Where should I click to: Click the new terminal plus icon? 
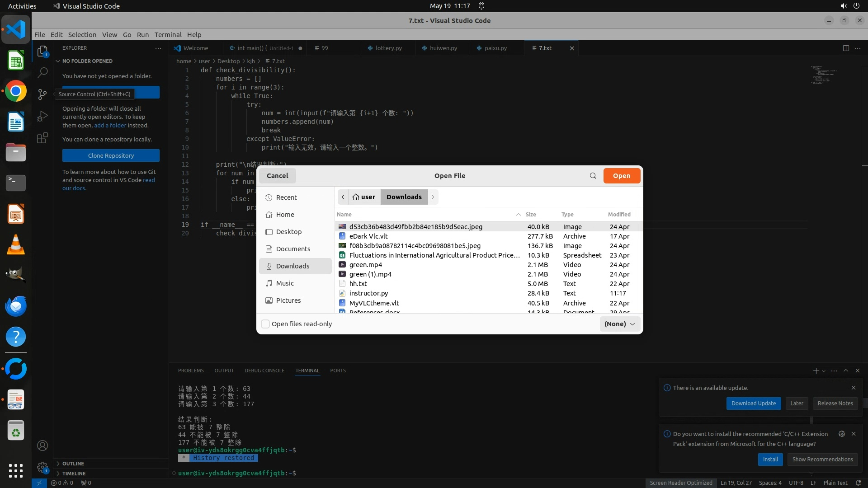pyautogui.click(x=816, y=371)
